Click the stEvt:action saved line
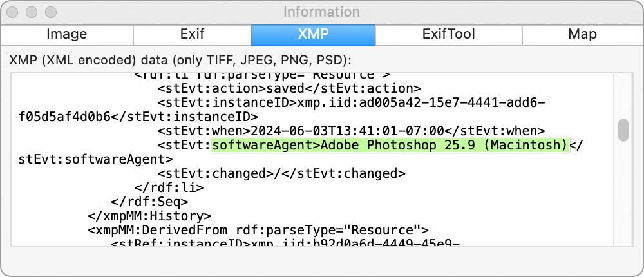The height and width of the screenshot is (277, 644). coord(289,88)
